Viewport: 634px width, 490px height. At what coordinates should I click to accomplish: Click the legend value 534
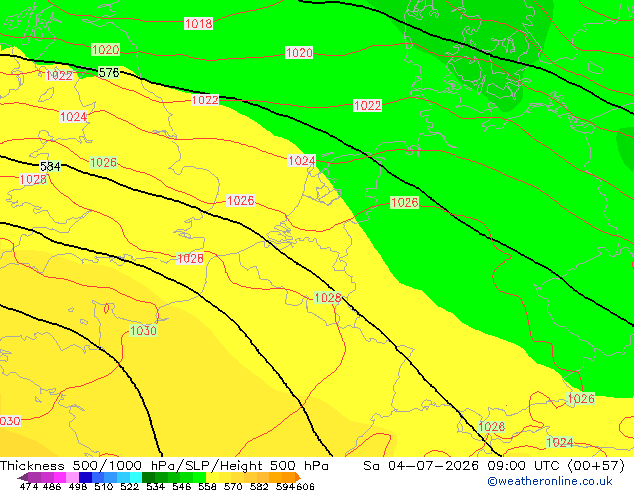pyautogui.click(x=155, y=486)
